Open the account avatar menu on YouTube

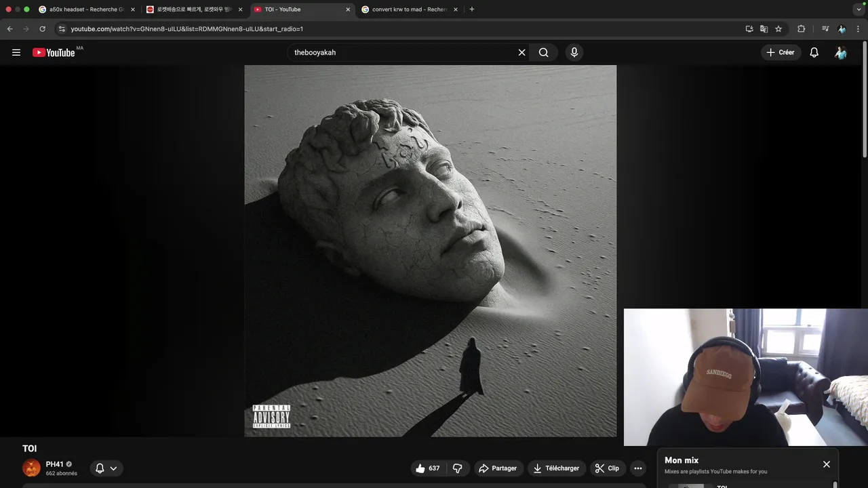(x=841, y=52)
